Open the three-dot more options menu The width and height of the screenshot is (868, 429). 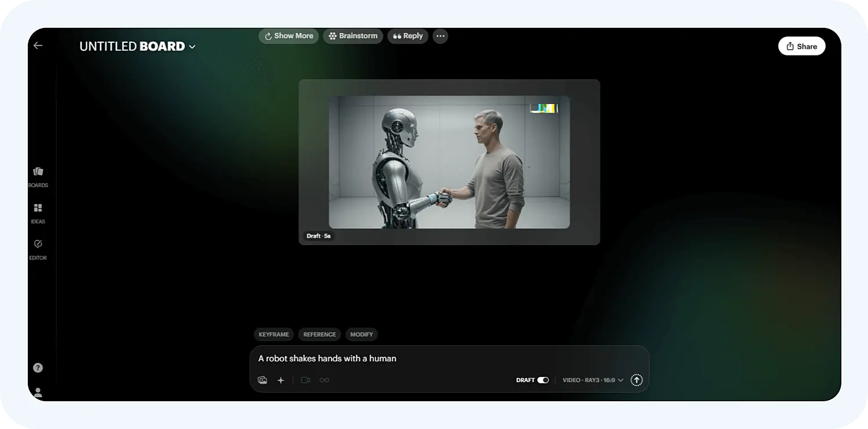pyautogui.click(x=440, y=36)
